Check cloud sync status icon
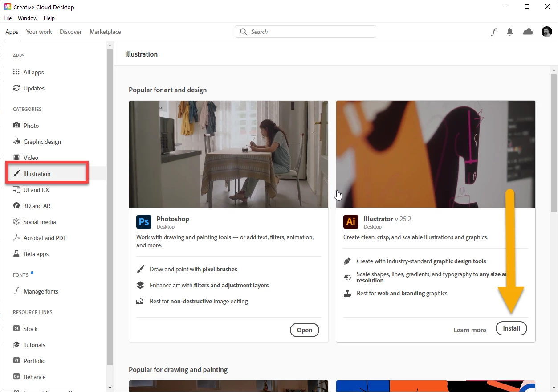Screen dimensions: 558x392 click(x=528, y=32)
